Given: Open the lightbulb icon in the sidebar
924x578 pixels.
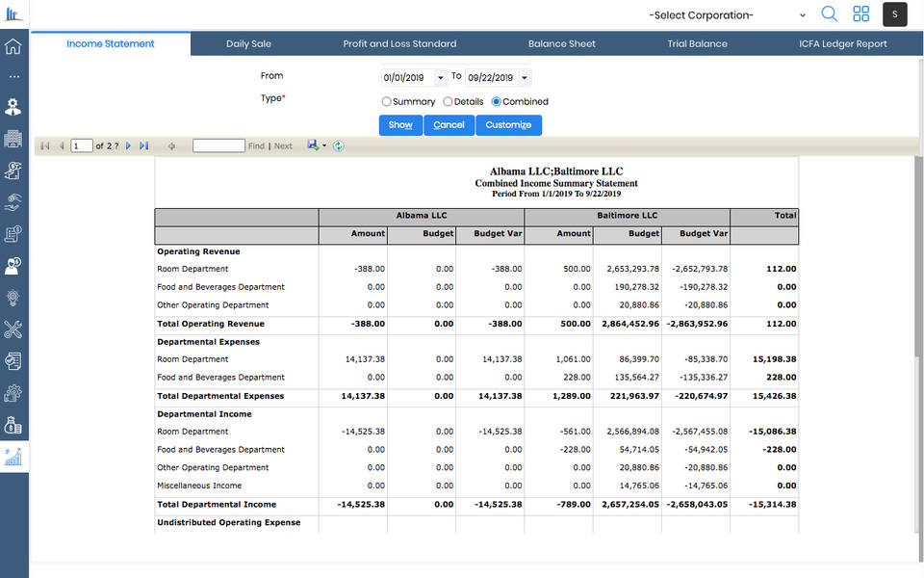Looking at the screenshot, I should (13, 301).
